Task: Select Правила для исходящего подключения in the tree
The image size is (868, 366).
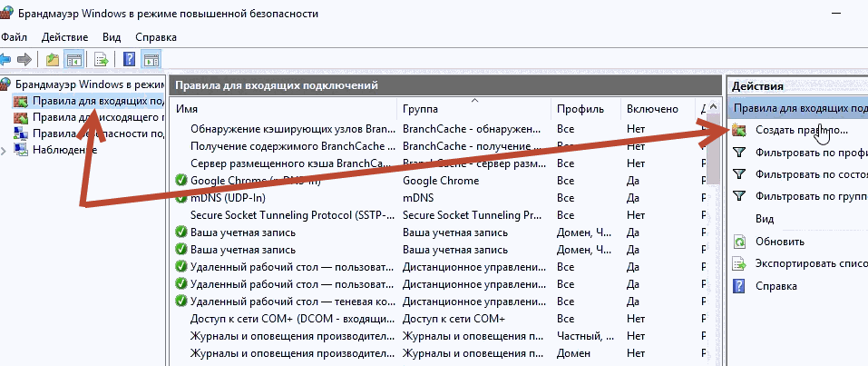Action: [x=98, y=117]
